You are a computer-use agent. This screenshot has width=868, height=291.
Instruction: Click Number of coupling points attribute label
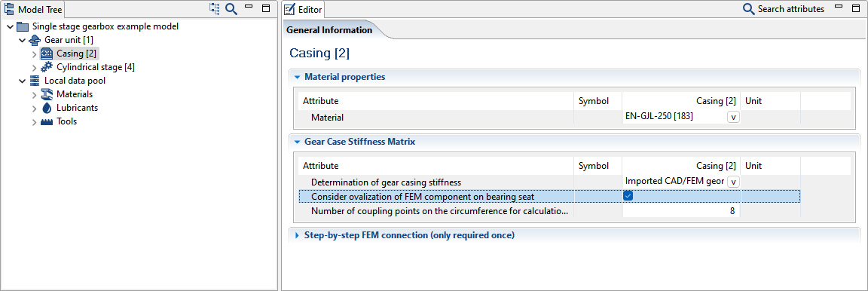coord(439,210)
